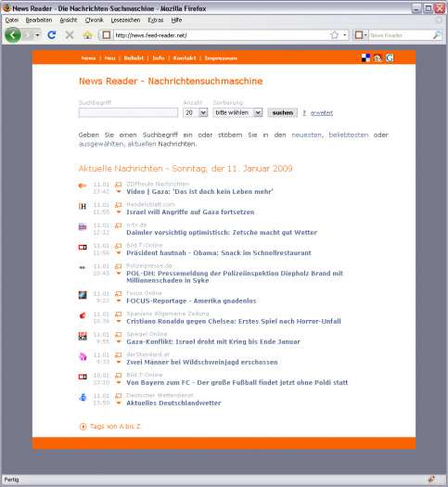Click the forward navigation arrow
The height and width of the screenshot is (487, 448).
28,35
